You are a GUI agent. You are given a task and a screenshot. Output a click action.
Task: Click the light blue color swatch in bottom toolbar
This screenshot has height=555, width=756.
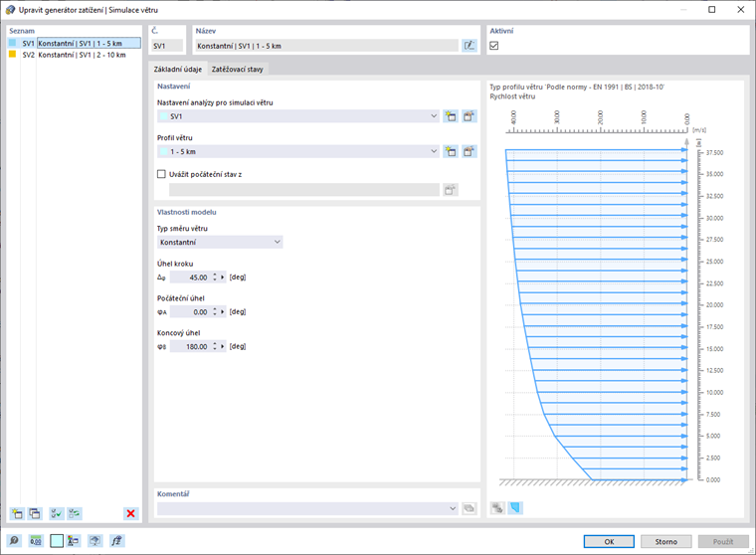pos(57,541)
